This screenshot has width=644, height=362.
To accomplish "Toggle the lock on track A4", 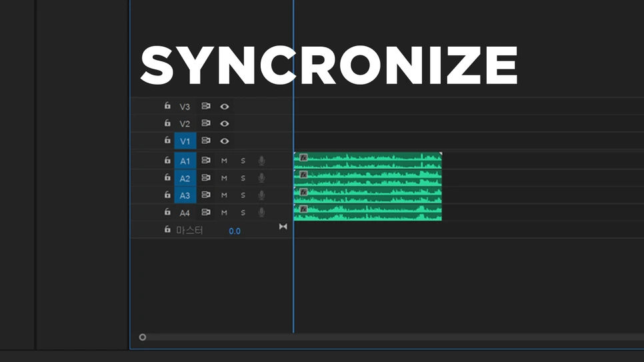I will [167, 211].
